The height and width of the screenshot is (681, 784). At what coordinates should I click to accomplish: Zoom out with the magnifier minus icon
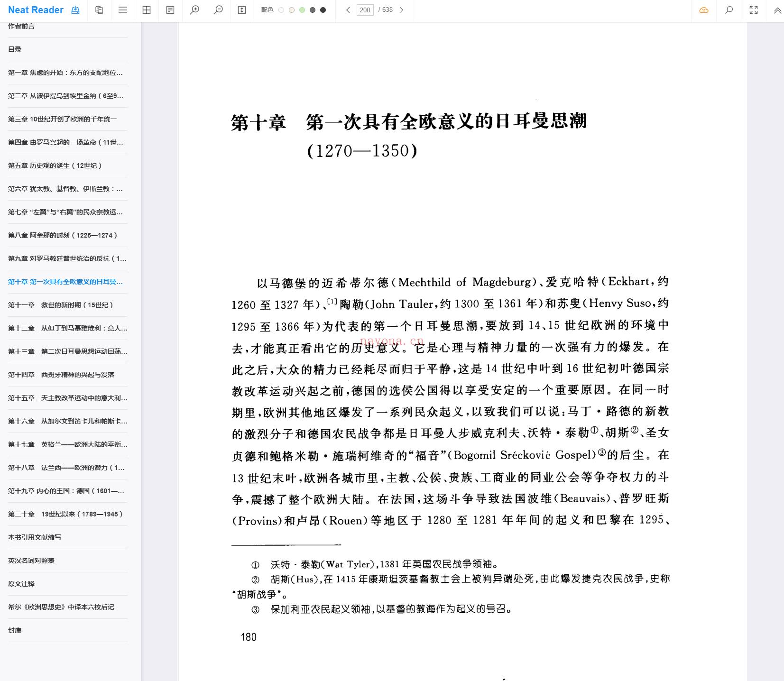218,10
